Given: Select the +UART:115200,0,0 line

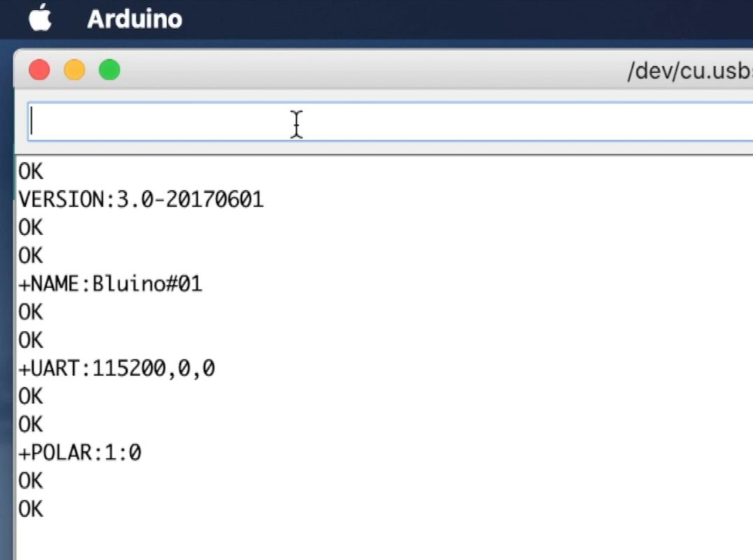Looking at the screenshot, I should tap(116, 367).
